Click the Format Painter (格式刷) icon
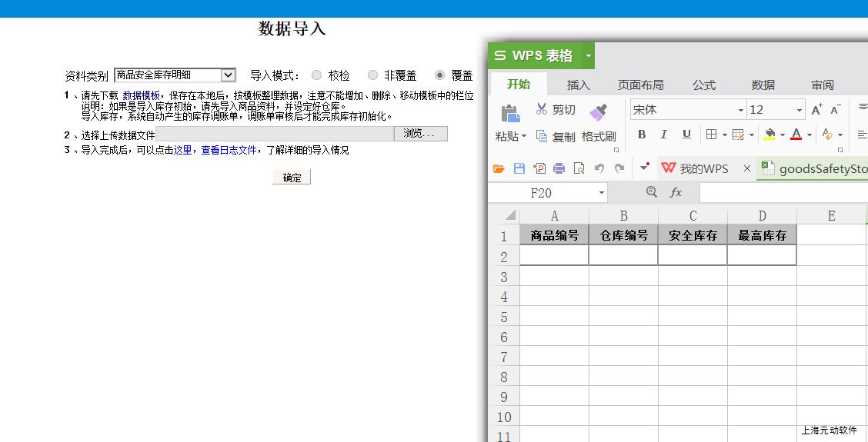Screen dimensions: 868x442 pyautogui.click(x=598, y=112)
